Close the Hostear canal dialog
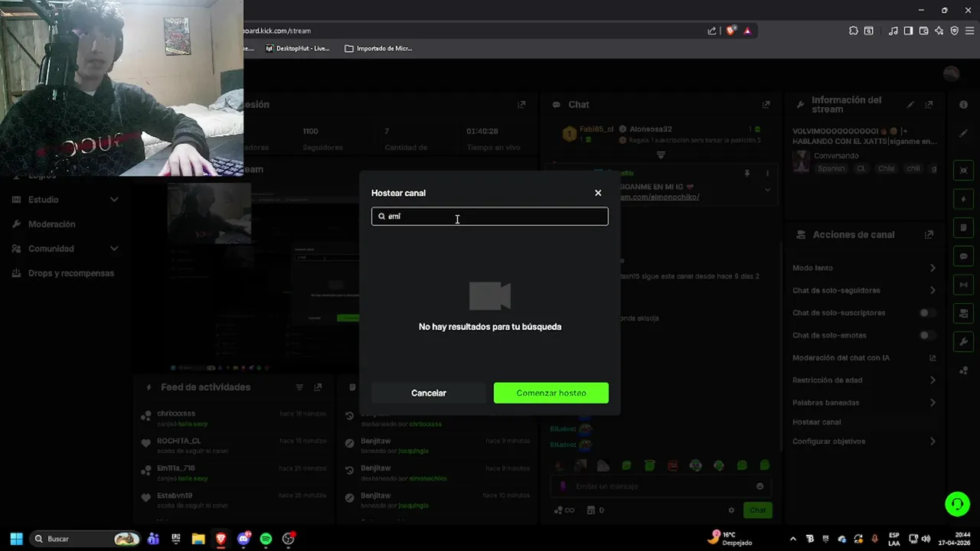980x551 pixels. point(598,193)
